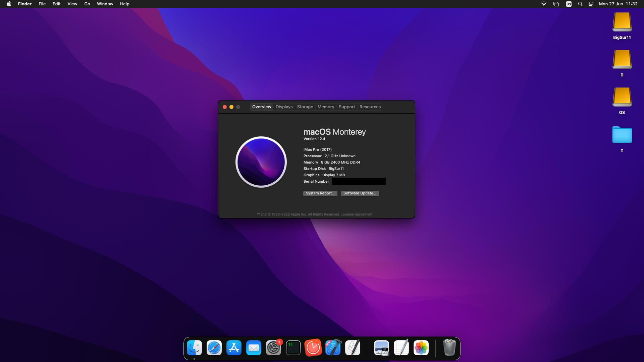Open TextEdit app
Image resolution: width=644 pixels, height=362 pixels.
pyautogui.click(x=401, y=348)
